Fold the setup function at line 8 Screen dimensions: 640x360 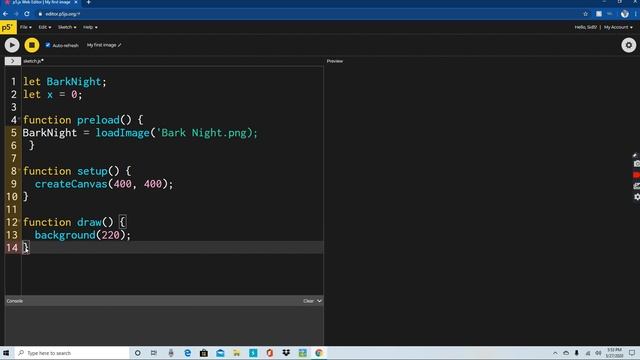pos(19,169)
